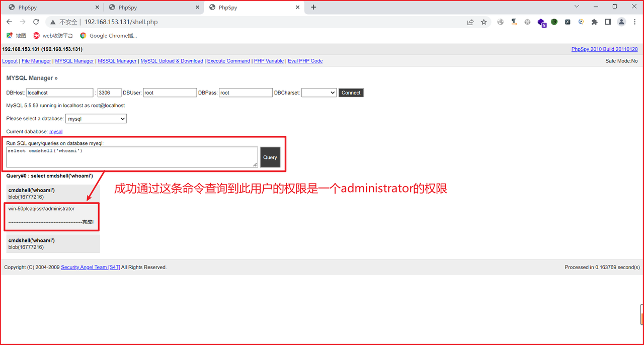Close the first PhpSpy tab
644x345 pixels.
tap(97, 8)
